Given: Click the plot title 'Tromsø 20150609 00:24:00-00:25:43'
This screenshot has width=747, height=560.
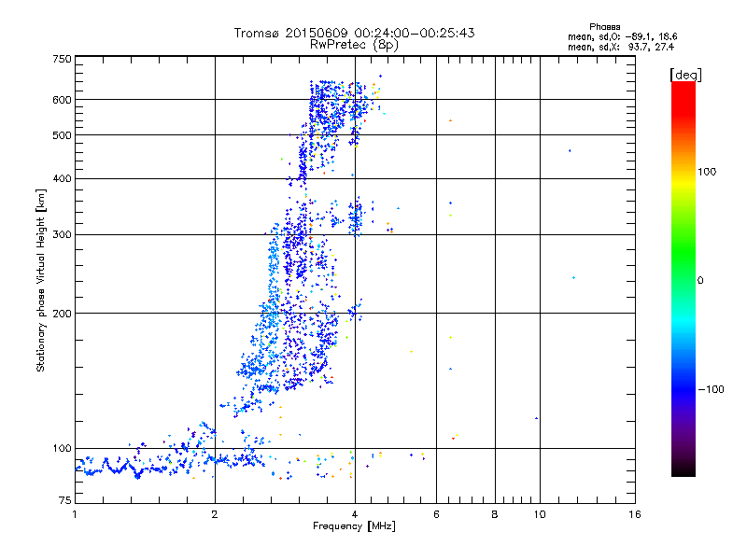Looking at the screenshot, I should (355, 33).
